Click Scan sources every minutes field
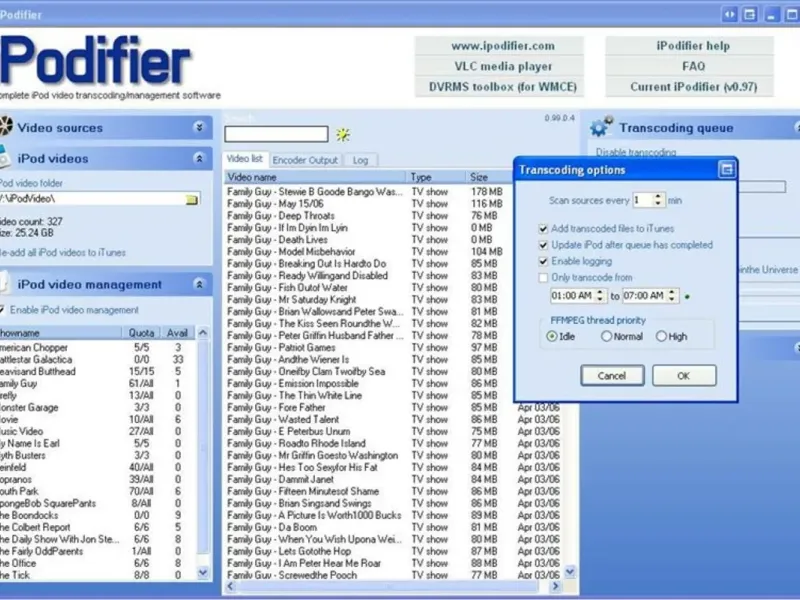 642,200
